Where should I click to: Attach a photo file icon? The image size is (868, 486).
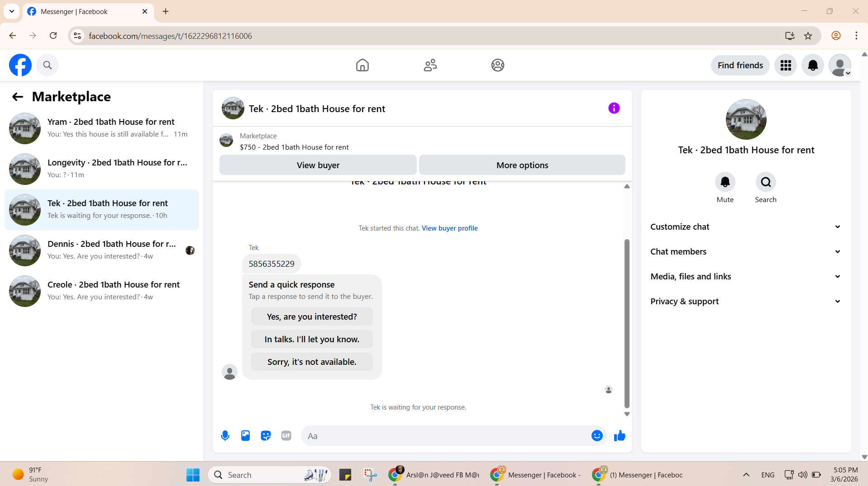coord(245,436)
